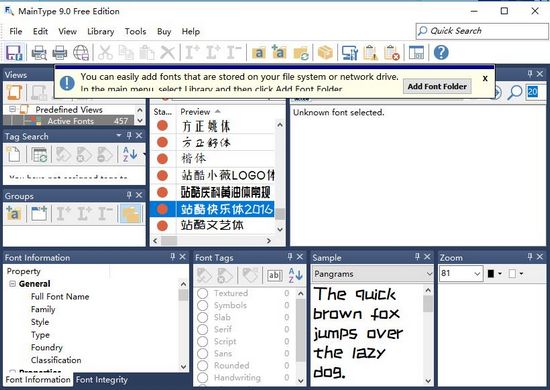Click the Quick Search field
The width and height of the screenshot is (550, 390).
[x=482, y=31]
